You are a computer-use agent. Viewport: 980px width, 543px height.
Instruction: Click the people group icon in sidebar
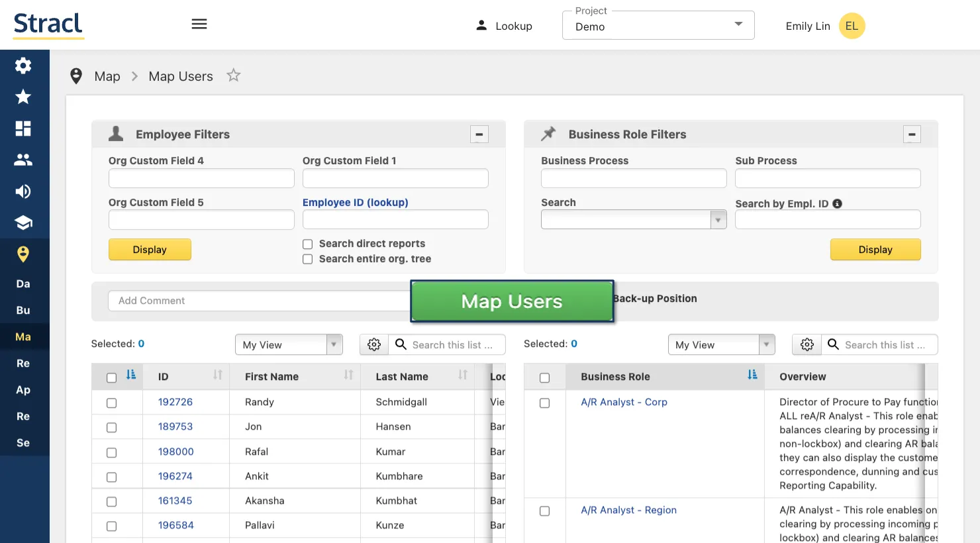click(x=23, y=160)
